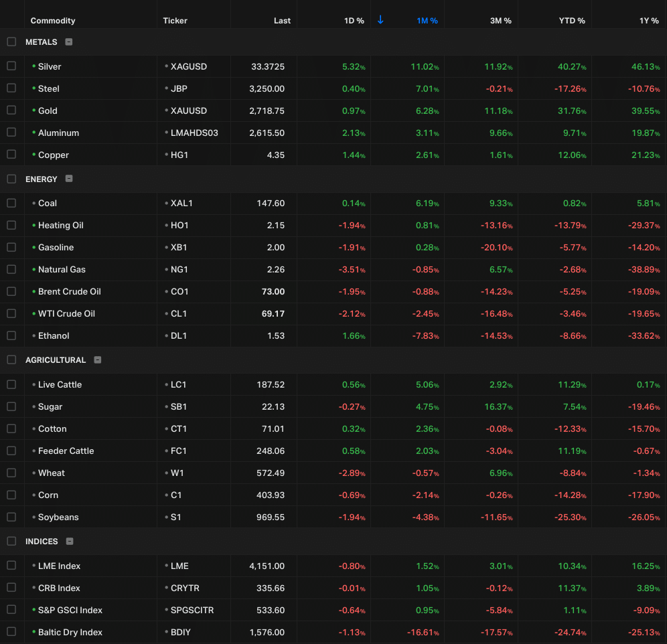667x644 pixels.
Task: Click the Feeder Cattle commodity name
Action: pyautogui.click(x=66, y=451)
